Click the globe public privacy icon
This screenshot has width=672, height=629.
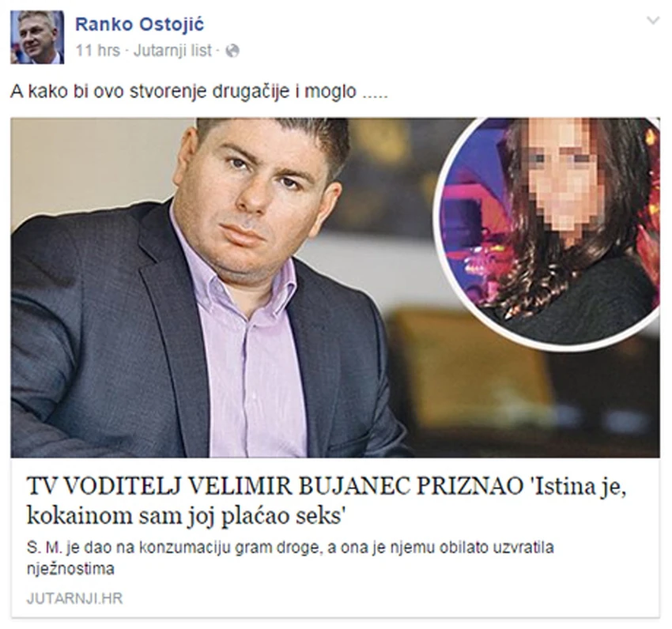[x=232, y=51]
